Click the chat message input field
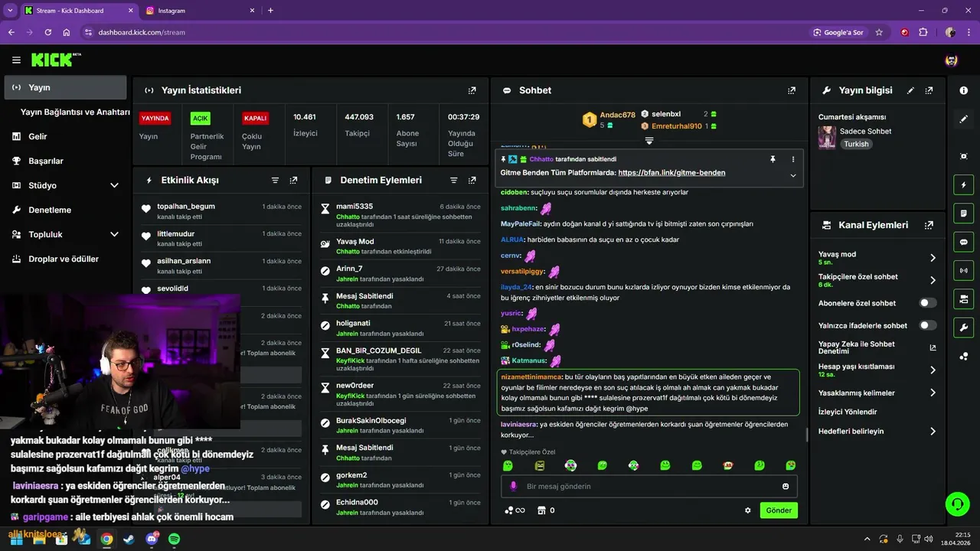The image size is (980, 551). (x=648, y=486)
